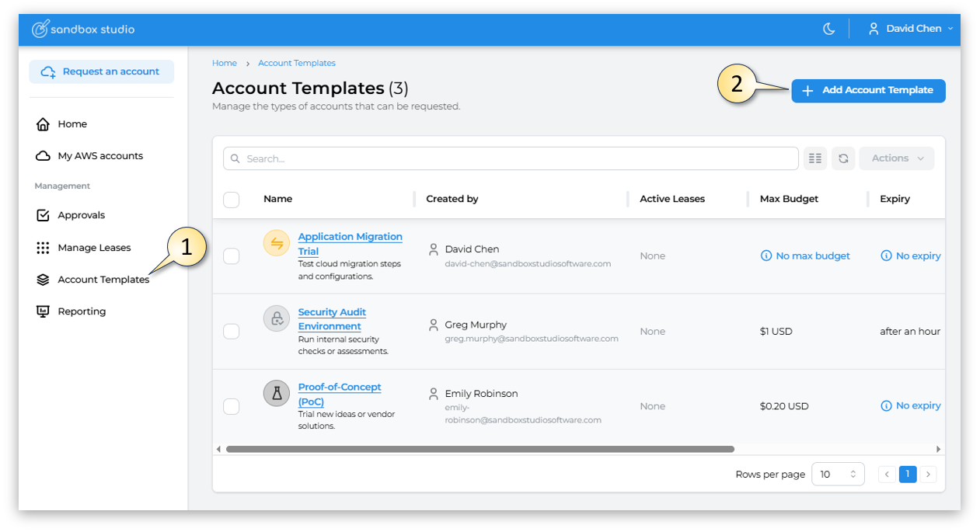Click the info icon next to No max budget

point(766,256)
